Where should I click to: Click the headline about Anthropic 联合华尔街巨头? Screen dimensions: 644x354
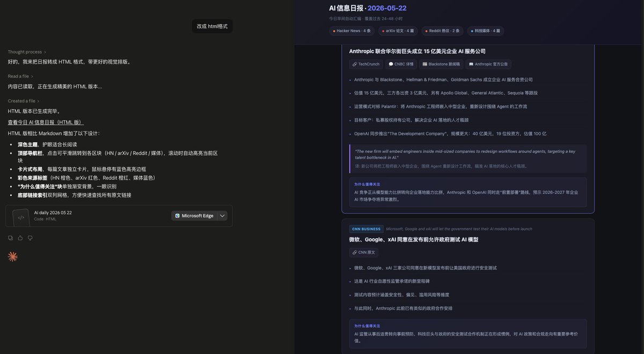[417, 51]
